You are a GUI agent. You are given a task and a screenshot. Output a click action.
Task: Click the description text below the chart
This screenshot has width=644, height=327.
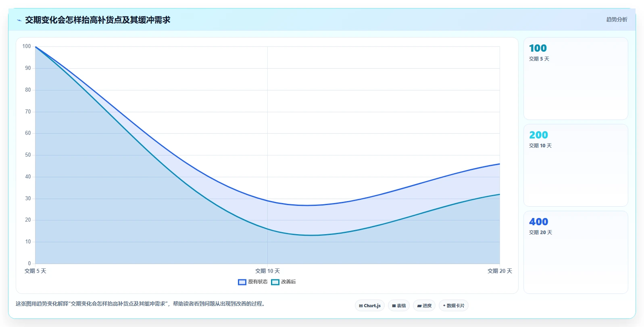click(141, 304)
